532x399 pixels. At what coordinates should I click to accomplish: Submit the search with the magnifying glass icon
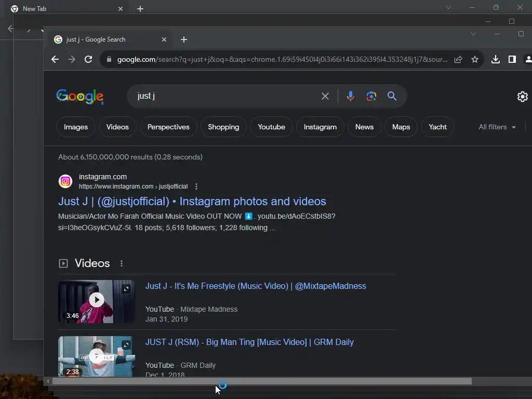[x=392, y=96]
